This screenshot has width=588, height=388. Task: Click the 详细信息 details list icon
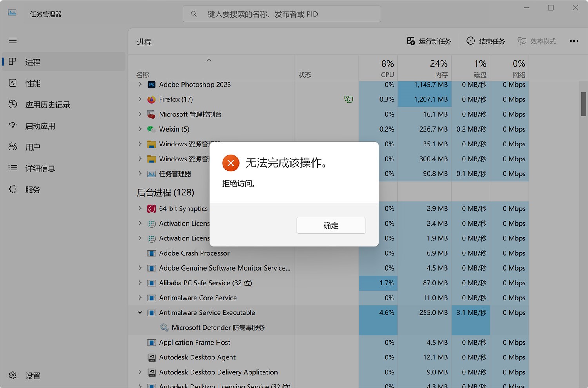(x=13, y=168)
